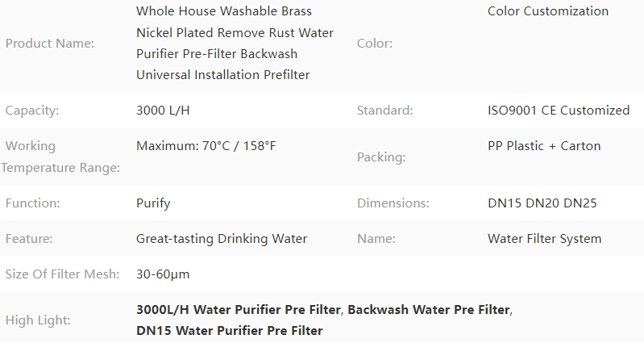
Task: Open the DN15 Water Purifier Pre Filter link
Action: 230,331
